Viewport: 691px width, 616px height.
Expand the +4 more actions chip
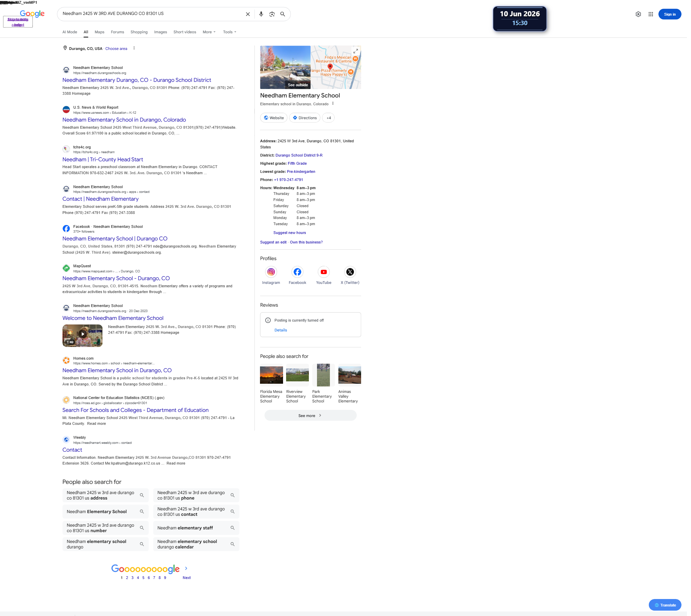[329, 118]
